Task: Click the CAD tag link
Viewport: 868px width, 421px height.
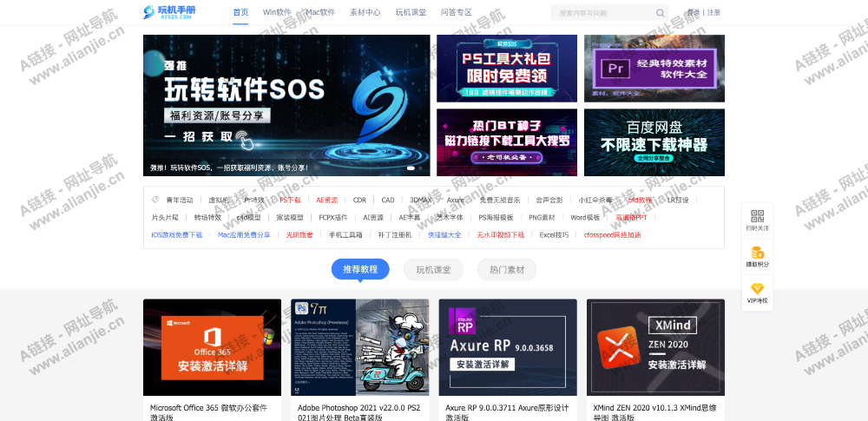Action: pos(388,200)
